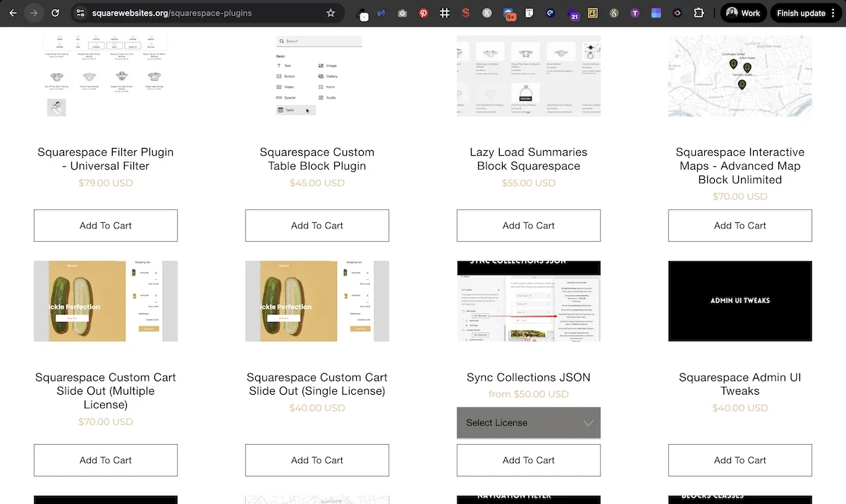846x504 pixels.
Task: Reload the page with the refresh icon
Action: click(x=55, y=13)
